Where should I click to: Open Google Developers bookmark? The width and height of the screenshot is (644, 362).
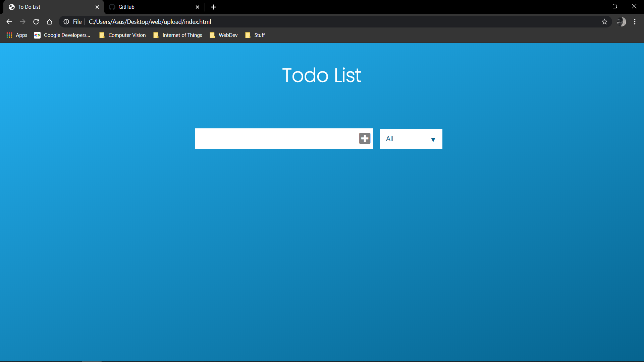coord(62,35)
